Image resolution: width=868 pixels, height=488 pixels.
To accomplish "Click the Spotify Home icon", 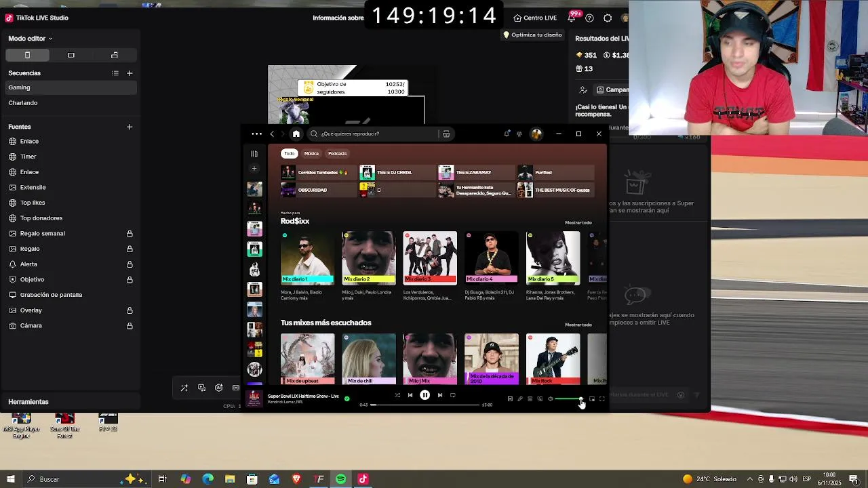I will tap(296, 134).
